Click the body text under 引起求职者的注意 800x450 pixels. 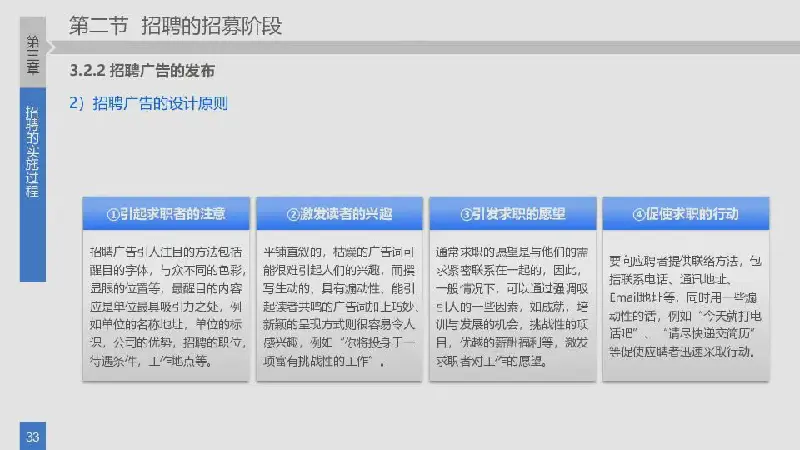(167, 307)
